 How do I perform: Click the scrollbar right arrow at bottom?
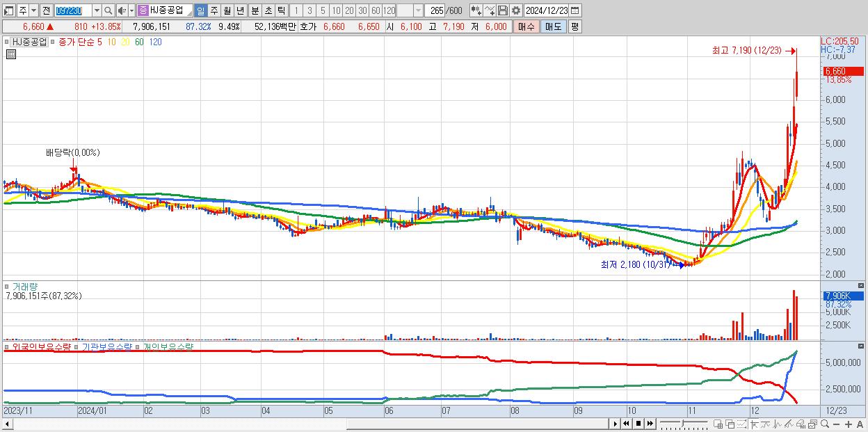tap(615, 424)
